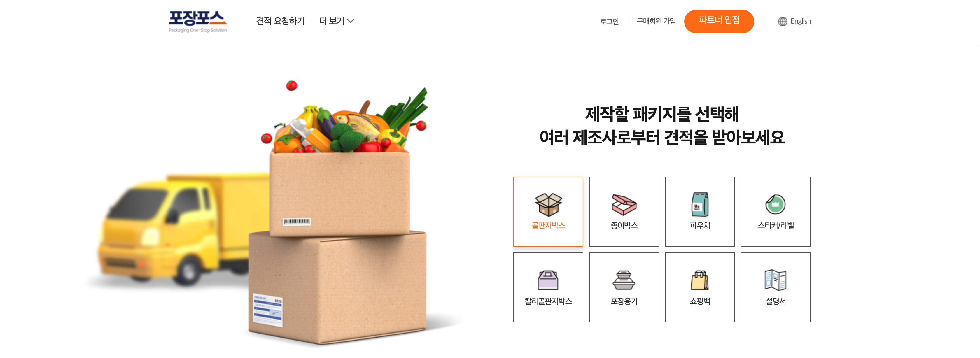
Task: Select the 포장용기 container icon
Action: coord(624,280)
